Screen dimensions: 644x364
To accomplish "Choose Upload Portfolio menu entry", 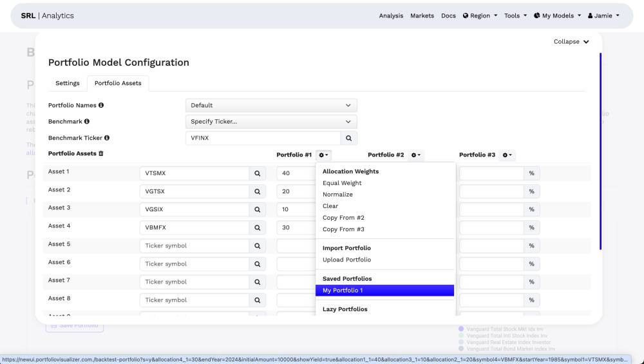I will pos(346,260).
